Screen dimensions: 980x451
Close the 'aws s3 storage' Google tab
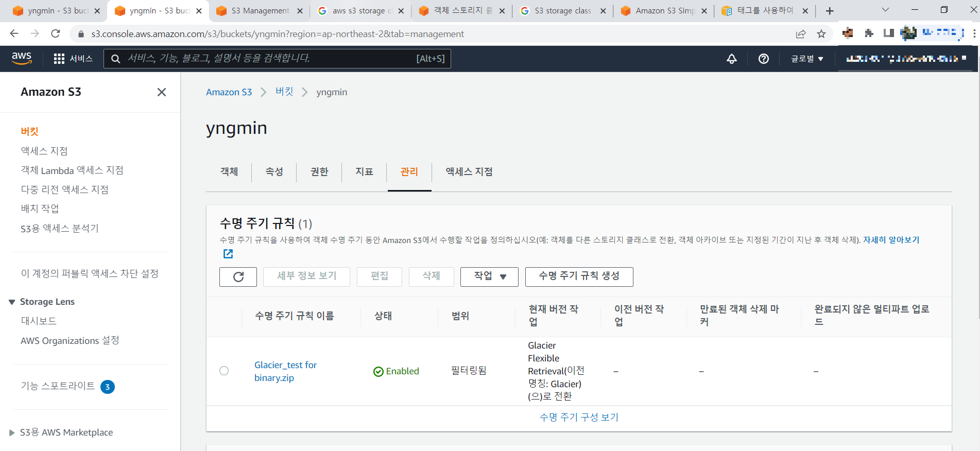[x=401, y=11]
